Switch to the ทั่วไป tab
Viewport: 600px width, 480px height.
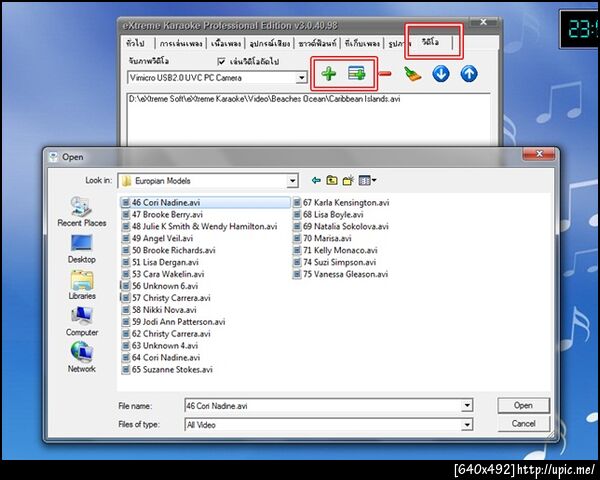click(135, 43)
